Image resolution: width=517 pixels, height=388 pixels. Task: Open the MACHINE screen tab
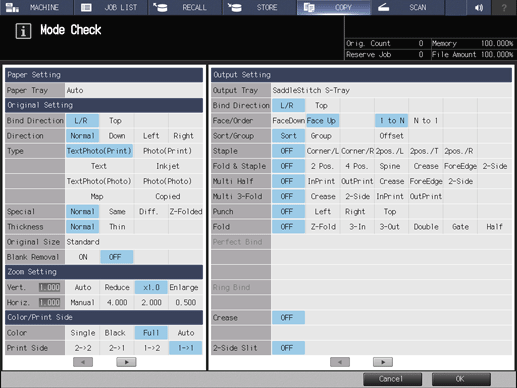[x=36, y=7]
